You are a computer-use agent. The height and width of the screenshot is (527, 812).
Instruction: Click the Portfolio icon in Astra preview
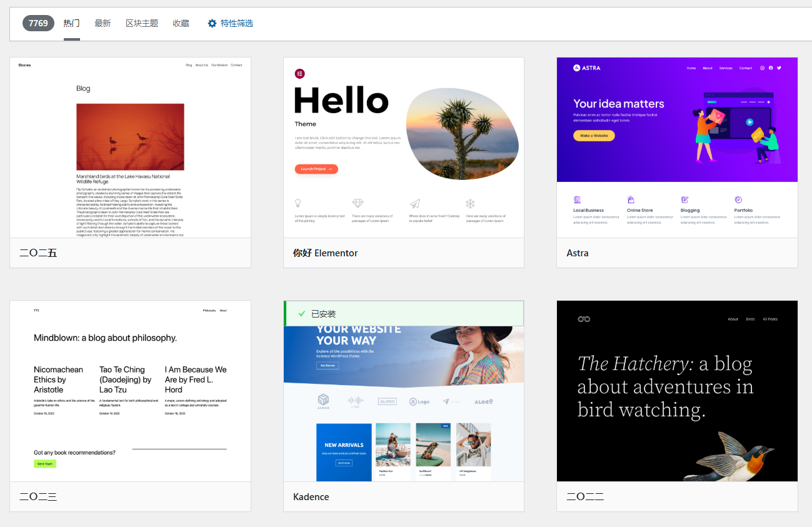[x=738, y=199]
